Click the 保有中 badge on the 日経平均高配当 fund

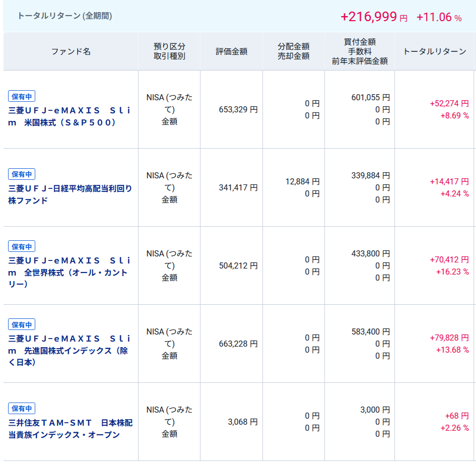pyautogui.click(x=22, y=174)
